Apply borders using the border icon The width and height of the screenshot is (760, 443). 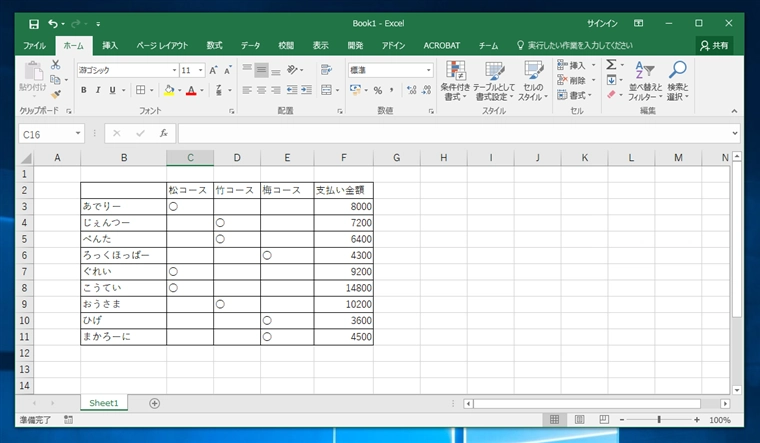[x=141, y=90]
